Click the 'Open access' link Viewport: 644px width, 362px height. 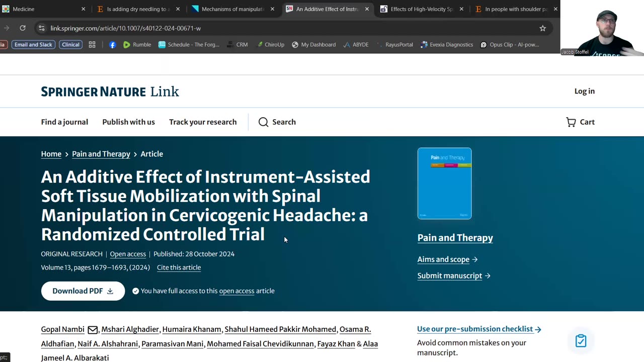[128, 254]
